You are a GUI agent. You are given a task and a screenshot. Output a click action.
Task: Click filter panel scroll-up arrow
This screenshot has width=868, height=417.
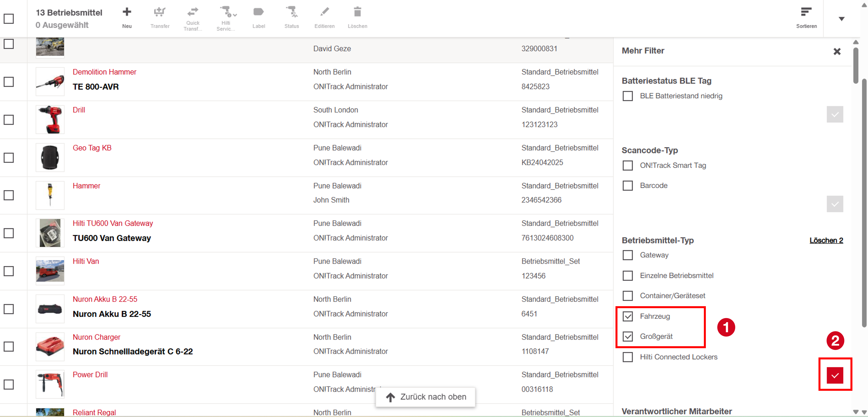point(856,42)
